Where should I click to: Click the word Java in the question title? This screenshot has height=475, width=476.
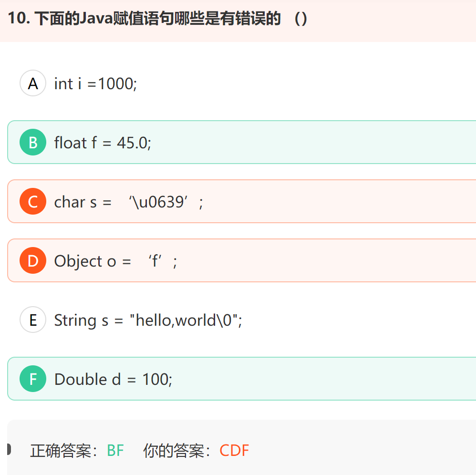(x=97, y=20)
